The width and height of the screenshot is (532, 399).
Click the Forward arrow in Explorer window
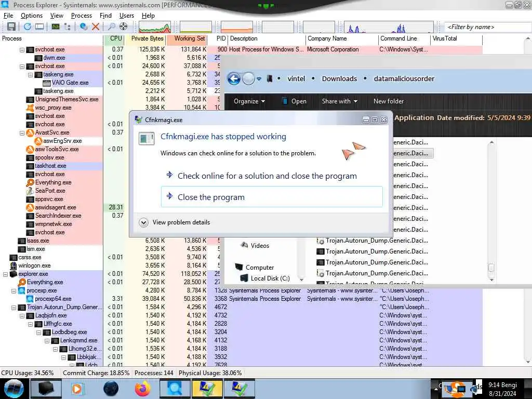coord(248,79)
